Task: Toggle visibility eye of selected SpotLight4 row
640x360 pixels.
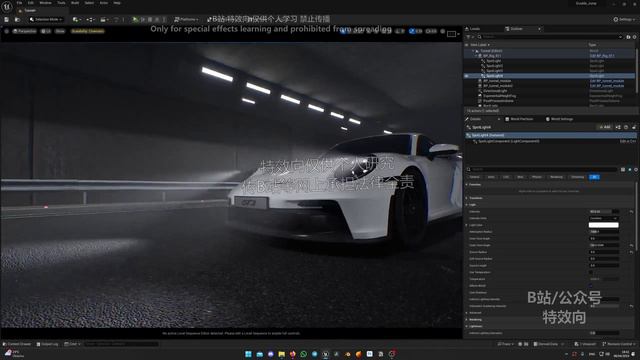Action: tap(467, 76)
